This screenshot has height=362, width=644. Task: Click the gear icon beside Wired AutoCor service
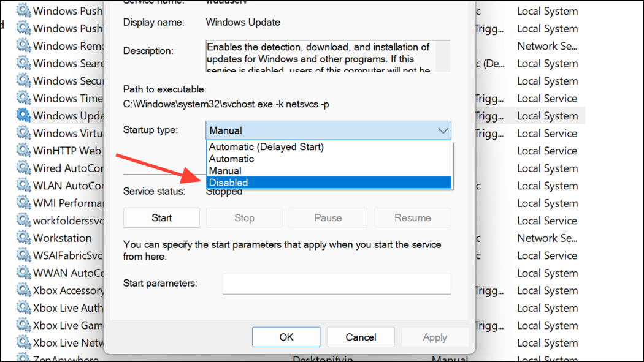point(23,168)
